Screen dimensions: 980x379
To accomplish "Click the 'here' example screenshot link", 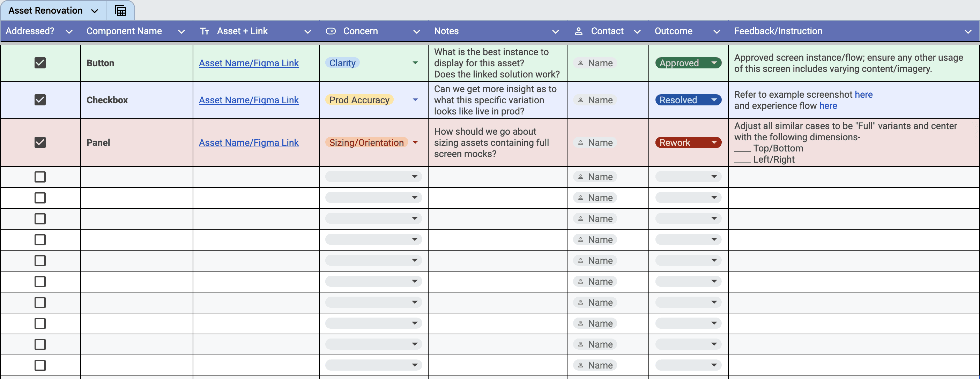I will [x=863, y=94].
